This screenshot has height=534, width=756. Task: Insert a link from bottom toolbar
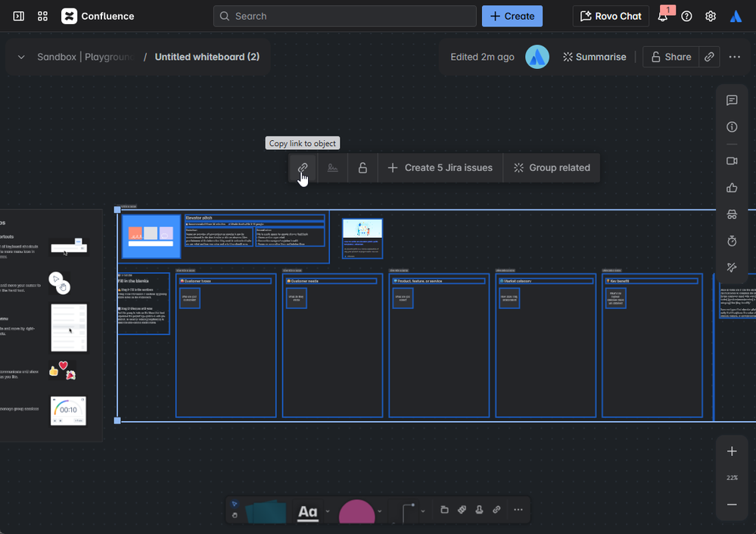(x=496, y=510)
